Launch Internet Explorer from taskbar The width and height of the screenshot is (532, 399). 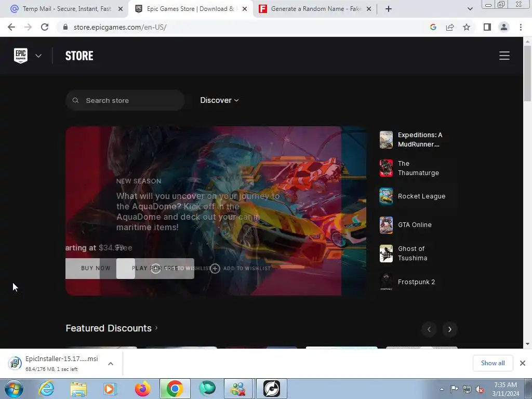click(46, 389)
